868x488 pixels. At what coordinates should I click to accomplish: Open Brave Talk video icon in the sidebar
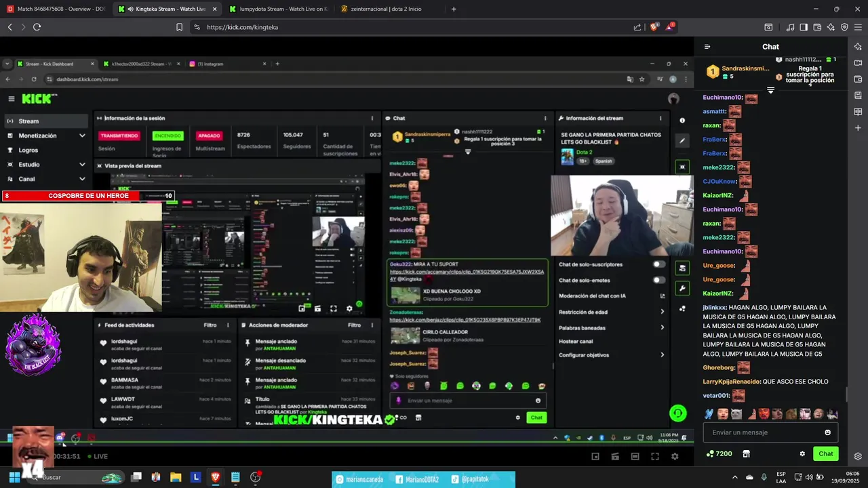coord(858,63)
